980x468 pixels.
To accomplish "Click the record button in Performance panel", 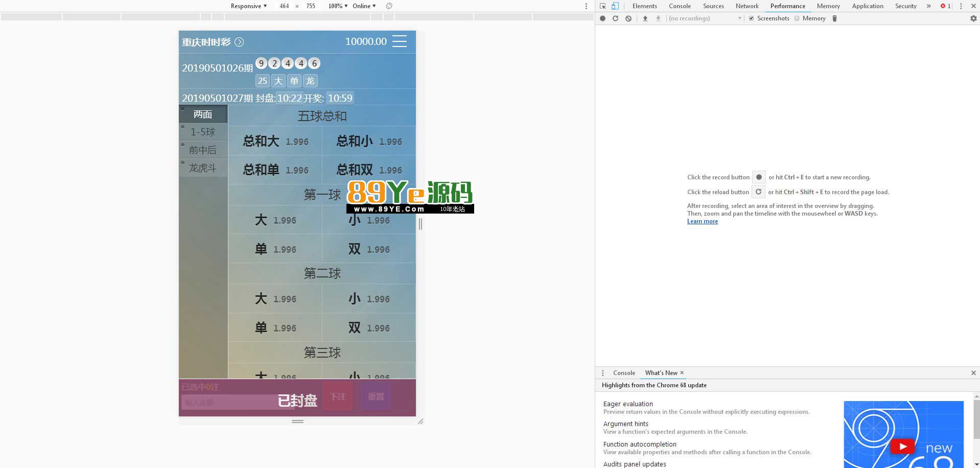I will tap(602, 18).
